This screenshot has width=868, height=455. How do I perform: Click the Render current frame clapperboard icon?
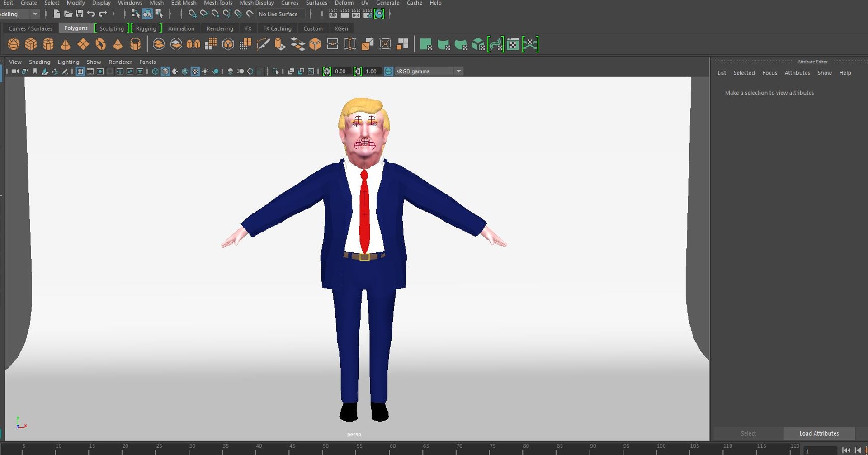(344, 14)
